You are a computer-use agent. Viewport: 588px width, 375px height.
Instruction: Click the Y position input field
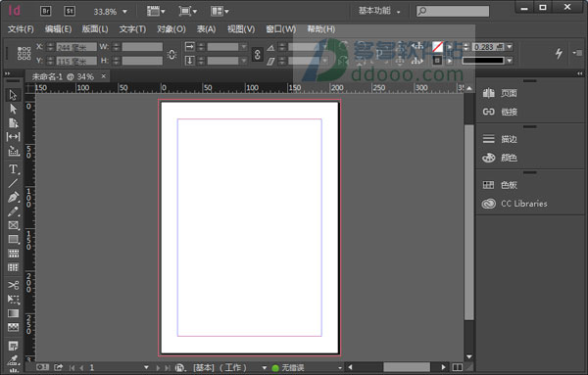(76, 61)
